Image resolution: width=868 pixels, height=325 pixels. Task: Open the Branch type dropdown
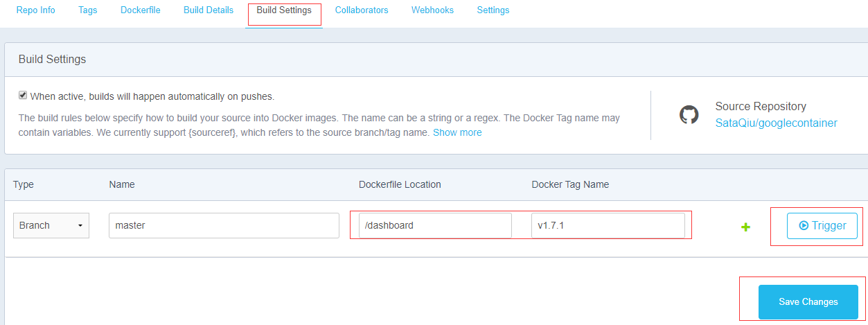(x=51, y=225)
